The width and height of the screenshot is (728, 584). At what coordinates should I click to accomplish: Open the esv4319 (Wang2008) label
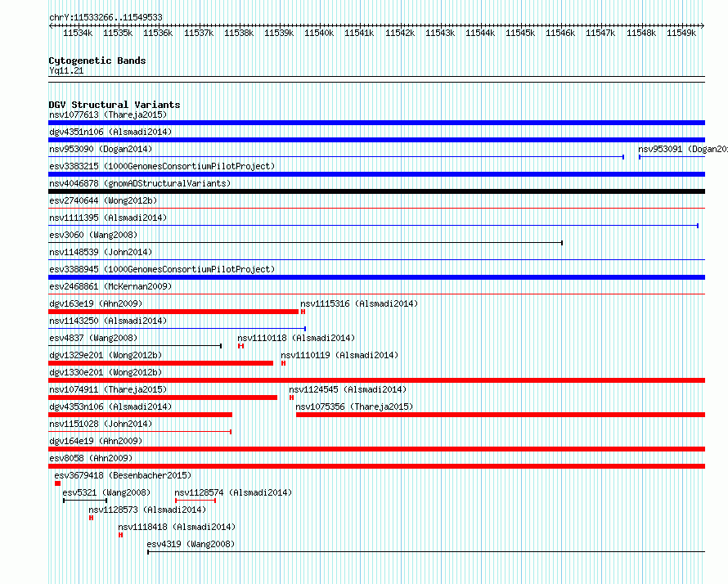[x=191, y=544]
